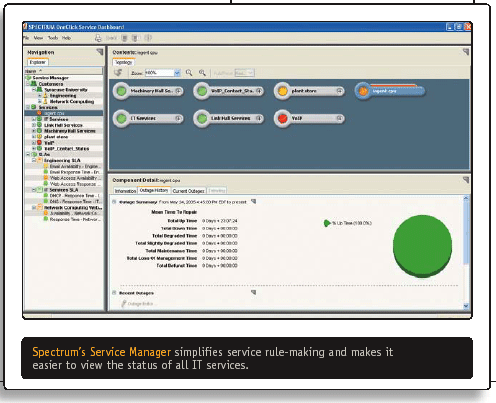This screenshot has width=496, height=403.
Task: Expand IT Services topology node plus button
Action: (178, 118)
